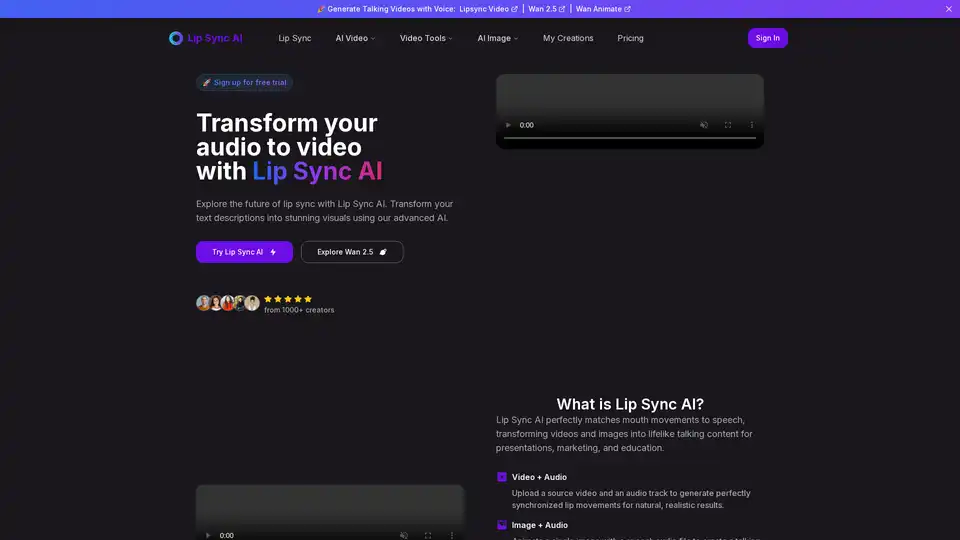Toggle fullscreen on the lower video player
The width and height of the screenshot is (960, 540).
(428, 535)
